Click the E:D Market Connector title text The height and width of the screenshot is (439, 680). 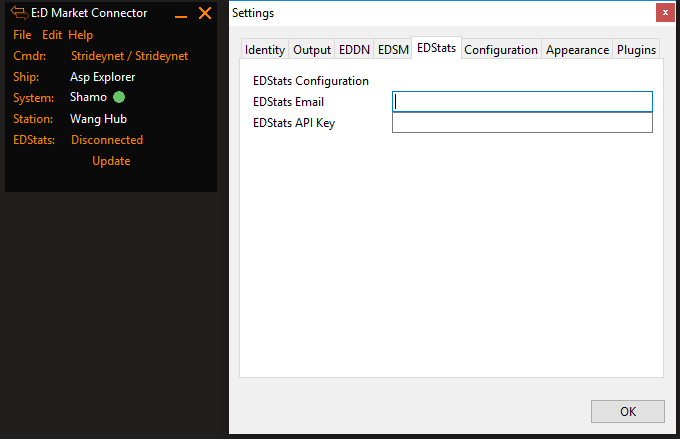[x=89, y=13]
